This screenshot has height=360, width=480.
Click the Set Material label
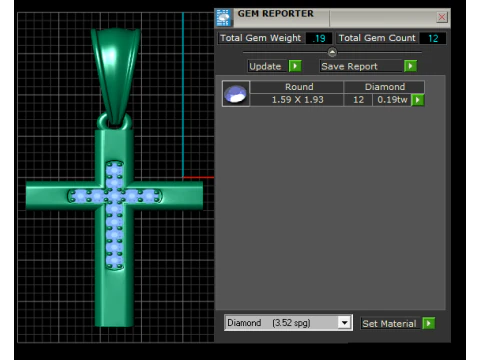pos(389,323)
